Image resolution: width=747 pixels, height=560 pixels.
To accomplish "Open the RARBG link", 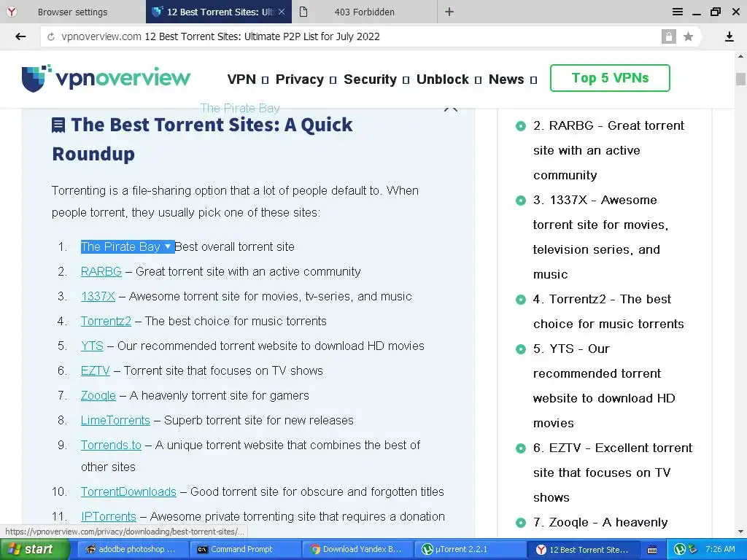I will (101, 271).
